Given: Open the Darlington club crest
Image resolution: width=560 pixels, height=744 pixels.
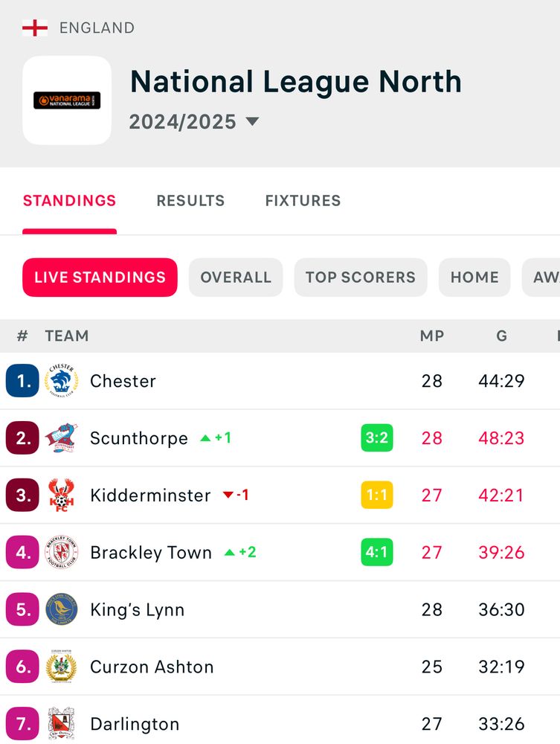Looking at the screenshot, I should pyautogui.click(x=62, y=724).
